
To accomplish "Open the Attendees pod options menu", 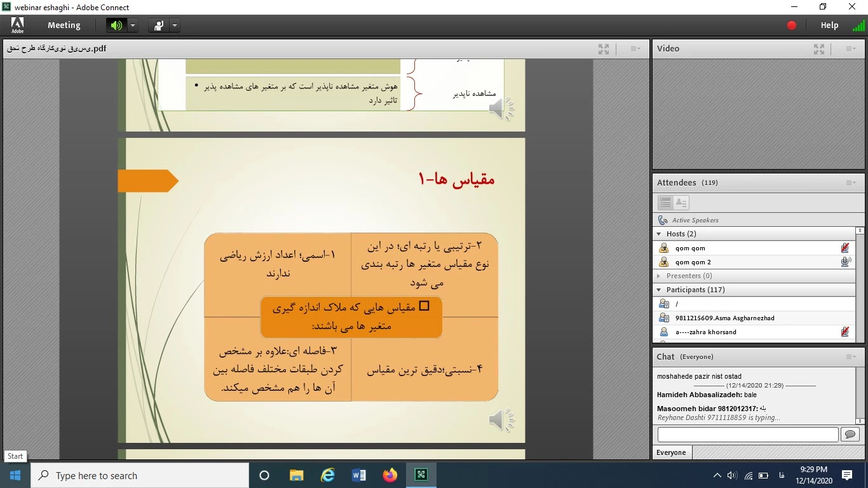I will pos(851,183).
